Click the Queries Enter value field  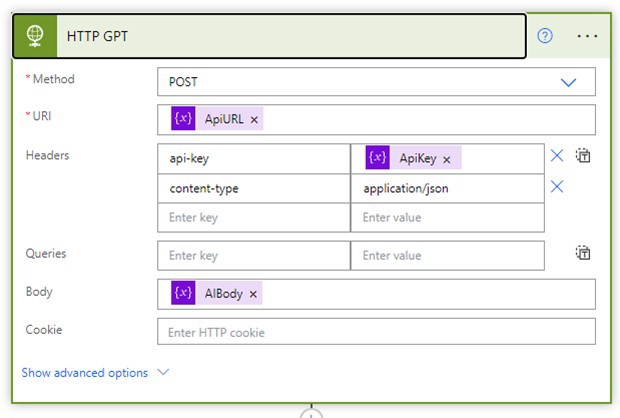[447, 256]
